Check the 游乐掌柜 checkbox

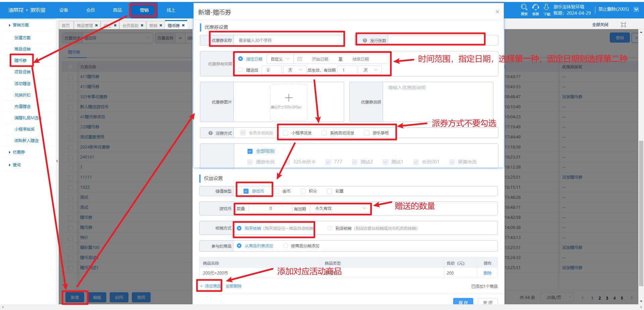367,133
